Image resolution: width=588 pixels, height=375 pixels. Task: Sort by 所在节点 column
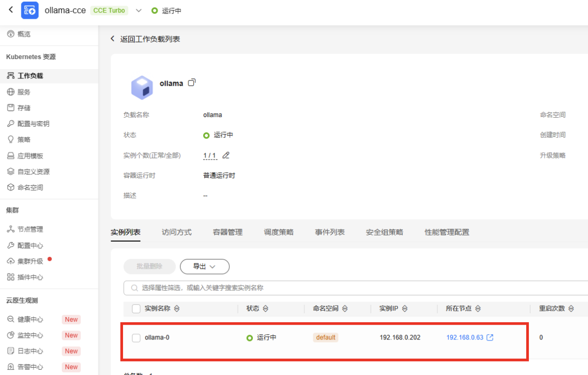tap(478, 309)
